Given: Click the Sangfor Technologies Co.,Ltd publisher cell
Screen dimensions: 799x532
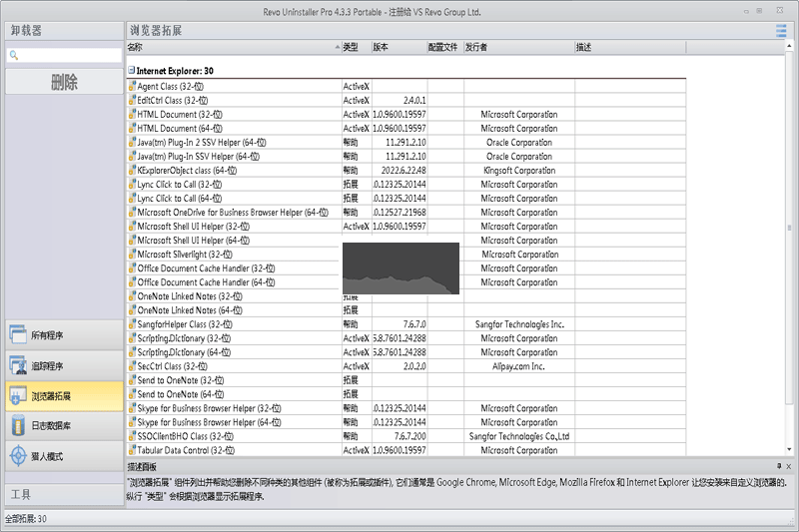Looking at the screenshot, I should click(x=518, y=436).
